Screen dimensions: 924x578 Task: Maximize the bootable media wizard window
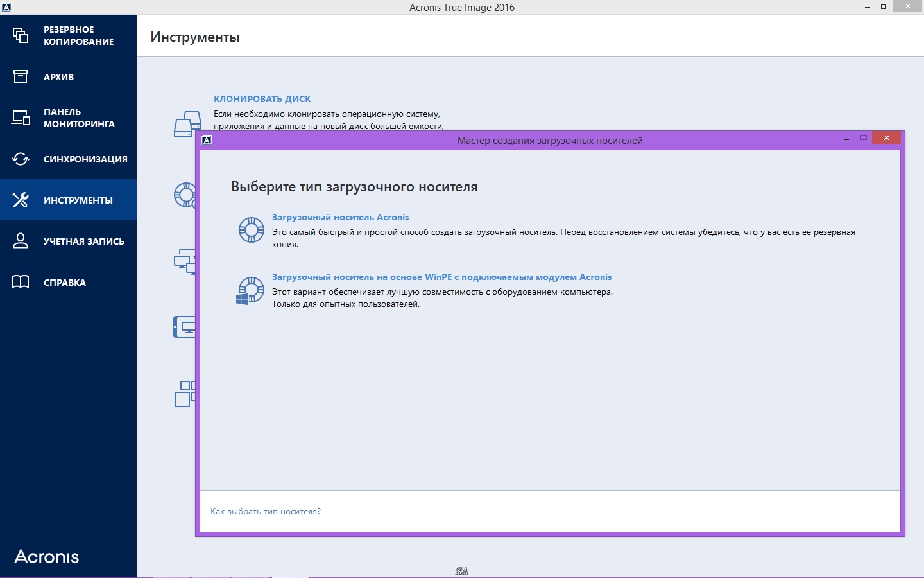point(864,138)
